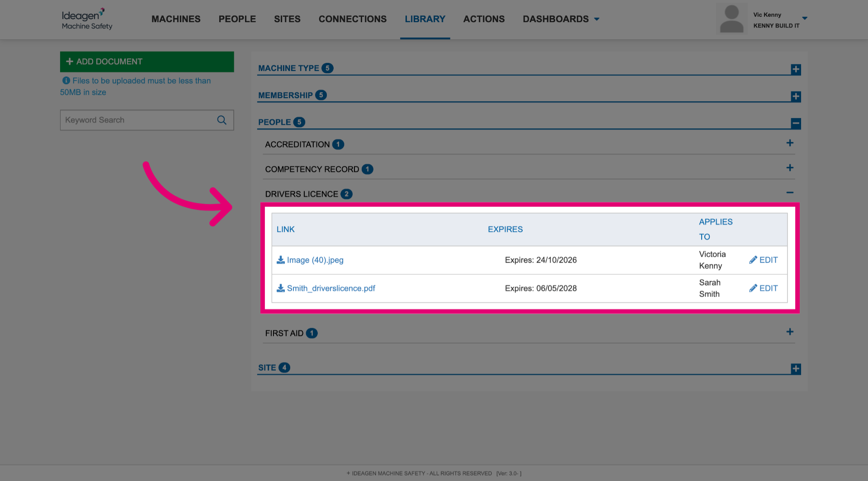Go to the People tab
Screen dimensions: 868x481
pyautogui.click(x=237, y=19)
